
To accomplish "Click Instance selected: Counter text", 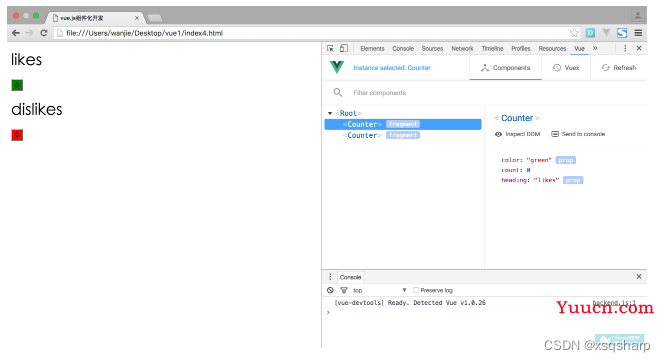I will 392,68.
